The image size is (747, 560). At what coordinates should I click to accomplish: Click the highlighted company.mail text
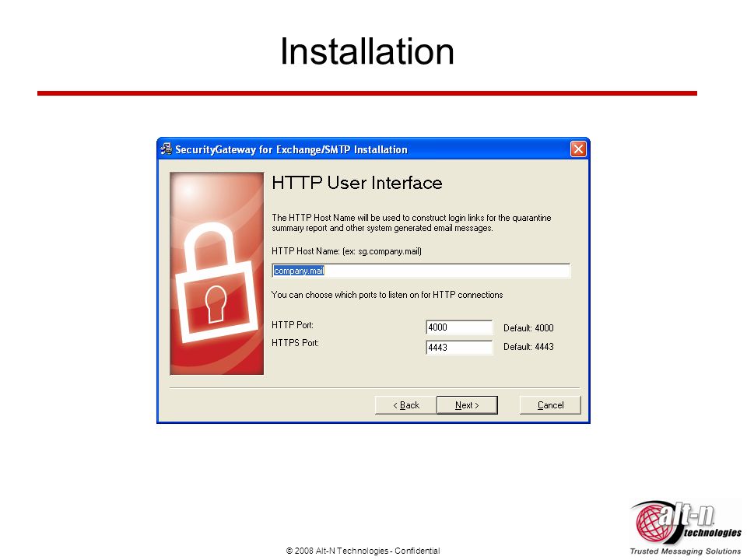[x=299, y=271]
